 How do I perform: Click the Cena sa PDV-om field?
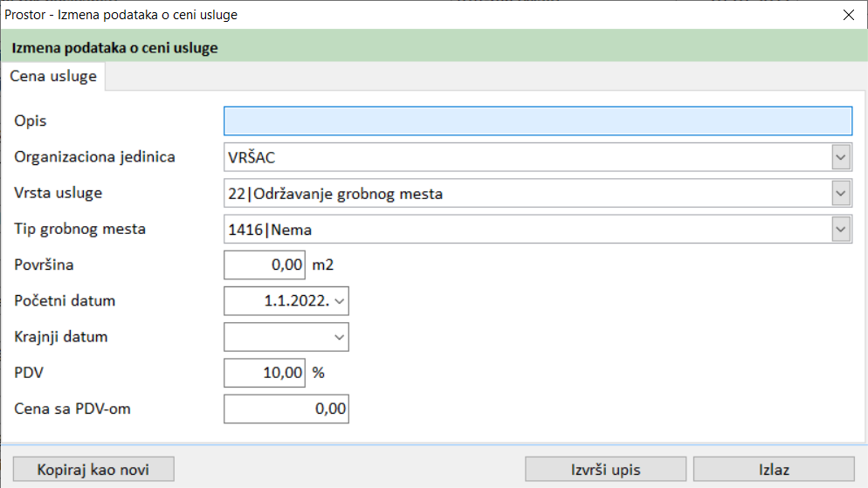click(286, 409)
